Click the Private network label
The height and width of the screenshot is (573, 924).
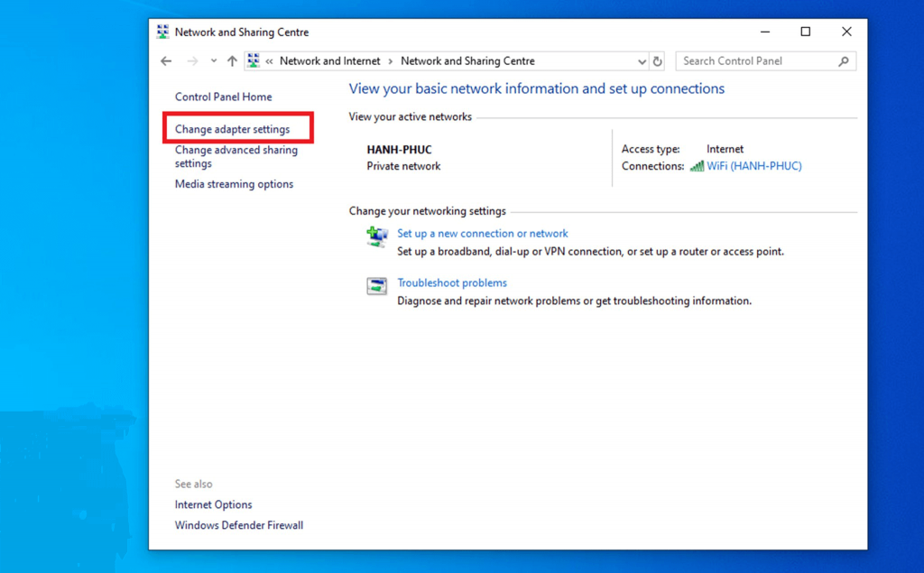(403, 166)
